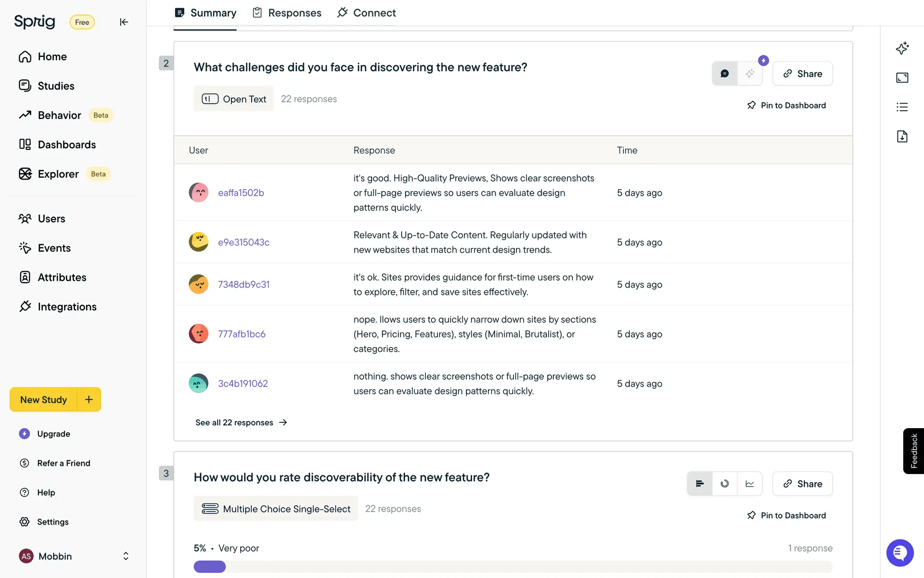
Task: Open Explorer in the sidebar
Action: click(58, 174)
